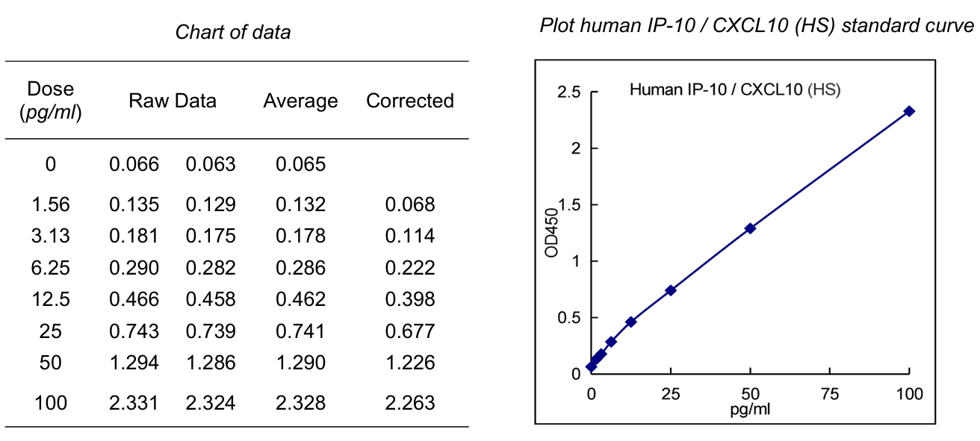
Task: Click the 'Chart of data' table title
Action: [x=233, y=33]
